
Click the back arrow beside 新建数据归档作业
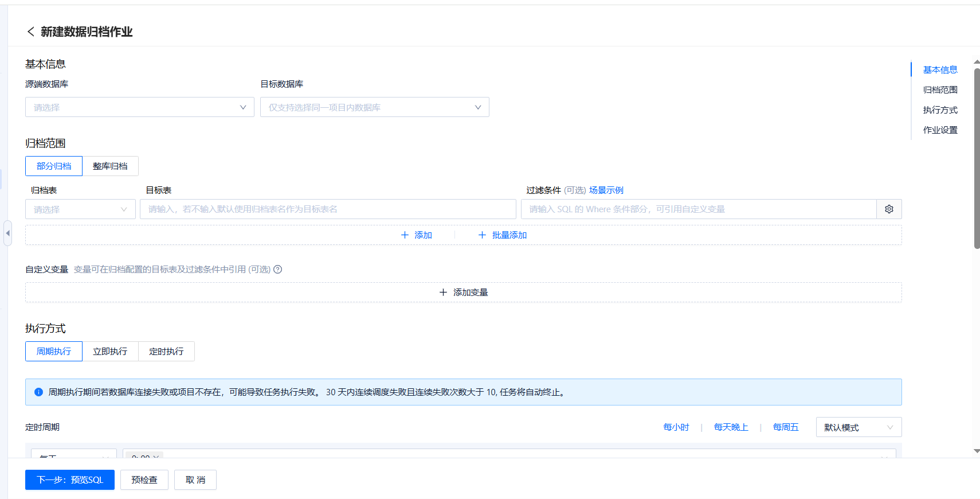coord(31,32)
